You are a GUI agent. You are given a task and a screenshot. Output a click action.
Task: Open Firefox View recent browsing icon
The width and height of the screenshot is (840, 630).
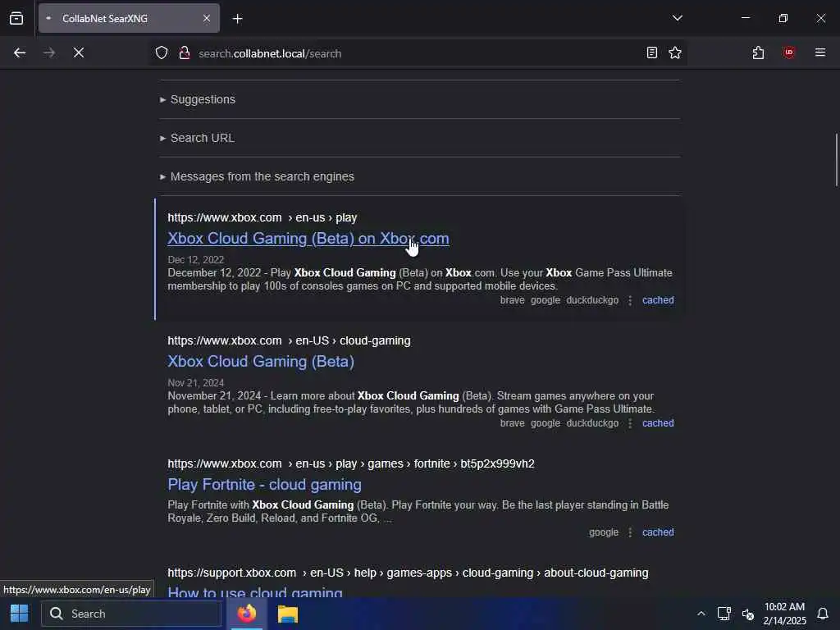(x=16, y=18)
